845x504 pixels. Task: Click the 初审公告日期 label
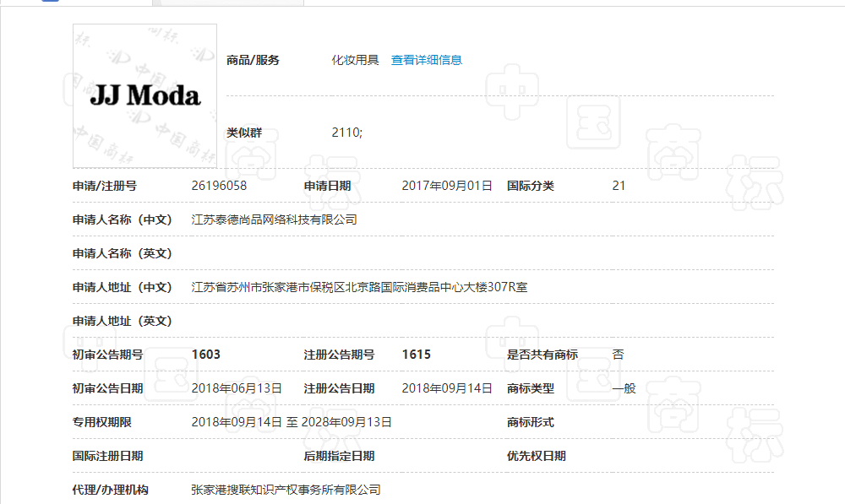[x=108, y=388]
